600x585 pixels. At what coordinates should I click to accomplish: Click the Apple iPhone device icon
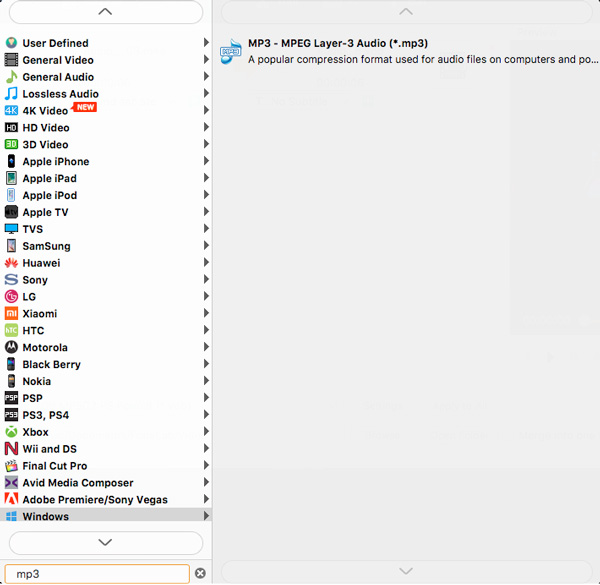11,161
